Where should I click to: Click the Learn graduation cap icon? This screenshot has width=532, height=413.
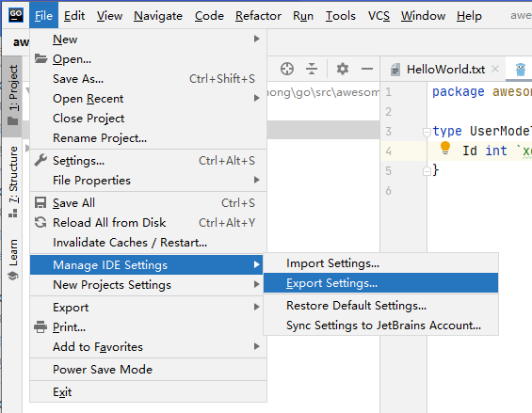click(13, 276)
